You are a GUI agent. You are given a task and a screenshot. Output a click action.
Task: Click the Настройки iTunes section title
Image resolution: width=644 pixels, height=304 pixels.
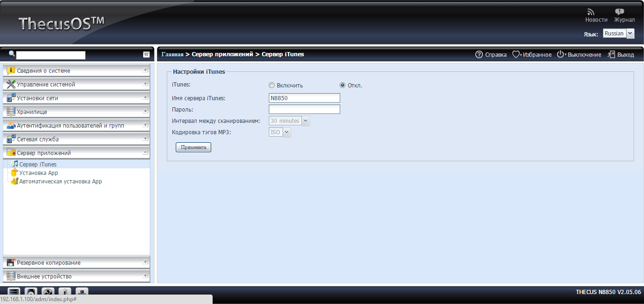pyautogui.click(x=199, y=72)
